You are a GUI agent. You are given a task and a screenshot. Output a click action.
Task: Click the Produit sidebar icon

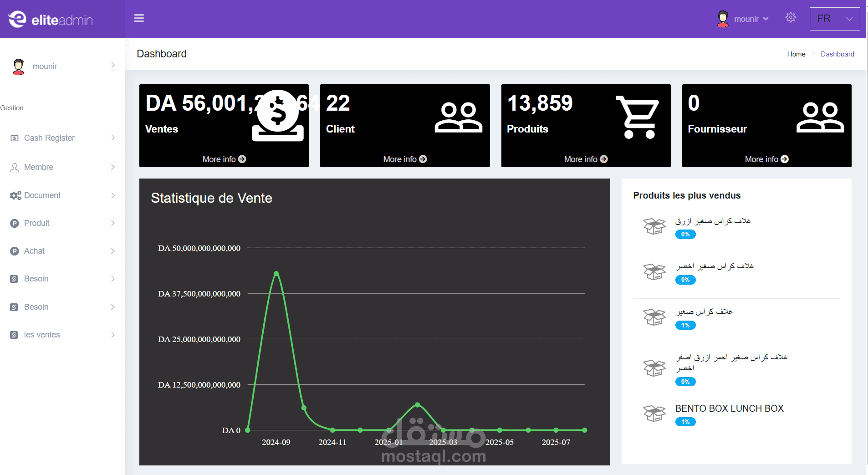pyautogui.click(x=15, y=223)
